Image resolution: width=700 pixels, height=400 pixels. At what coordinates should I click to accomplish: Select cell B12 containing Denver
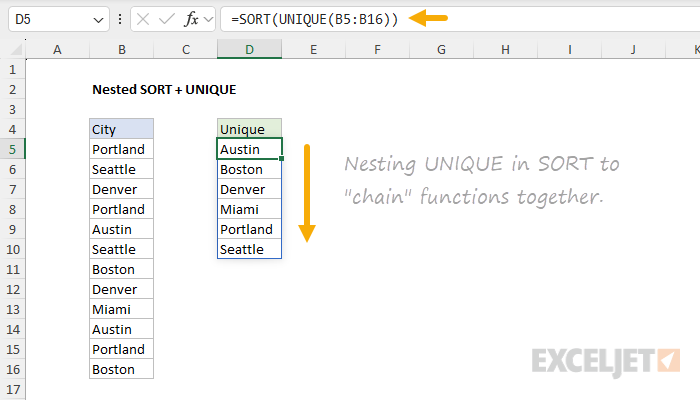[x=121, y=290]
